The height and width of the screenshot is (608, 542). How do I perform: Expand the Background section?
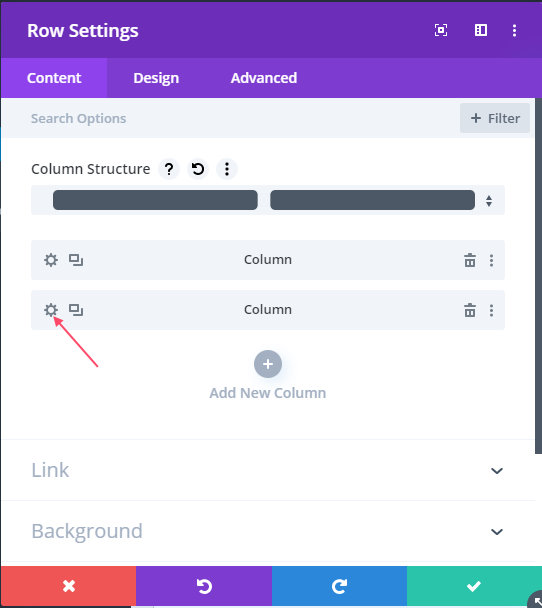268,531
